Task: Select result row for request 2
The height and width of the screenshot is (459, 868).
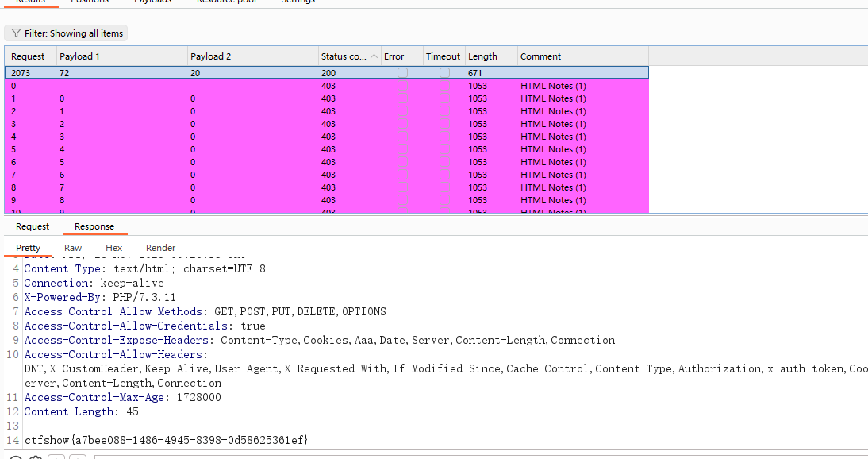Action: coord(327,111)
